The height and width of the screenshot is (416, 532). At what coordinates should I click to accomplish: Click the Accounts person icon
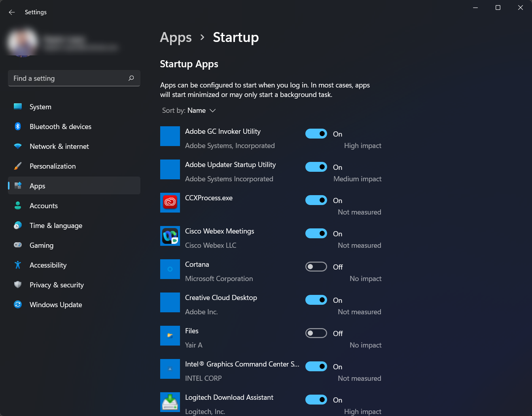click(18, 205)
